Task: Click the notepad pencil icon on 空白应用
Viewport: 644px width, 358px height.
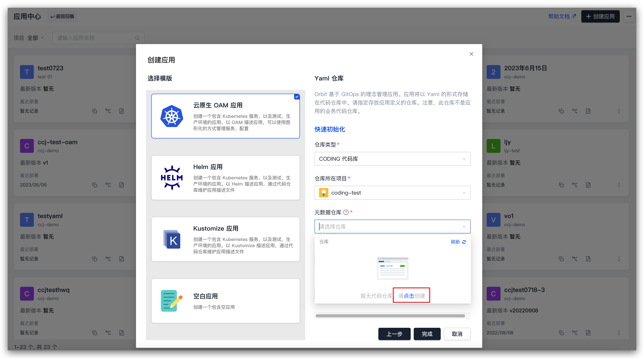Action: coord(172,301)
